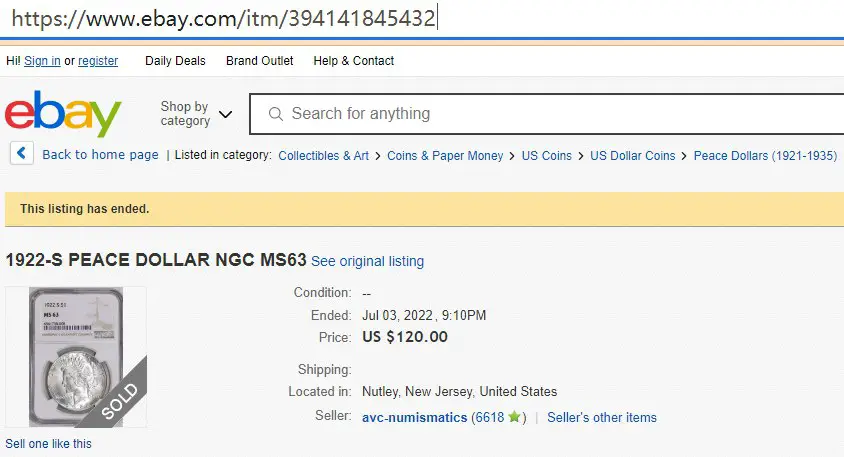844x457 pixels.
Task: Open avc-numismatics seller profile
Action: [414, 417]
